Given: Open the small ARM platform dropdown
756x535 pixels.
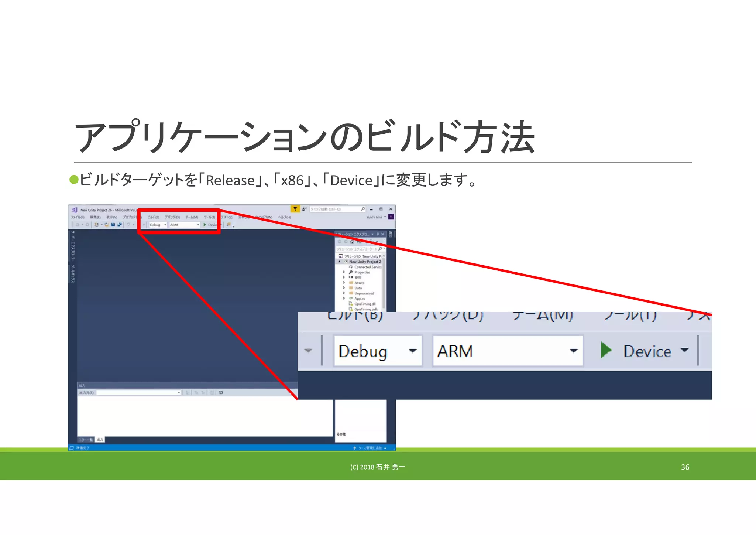Looking at the screenshot, I should 185,225.
